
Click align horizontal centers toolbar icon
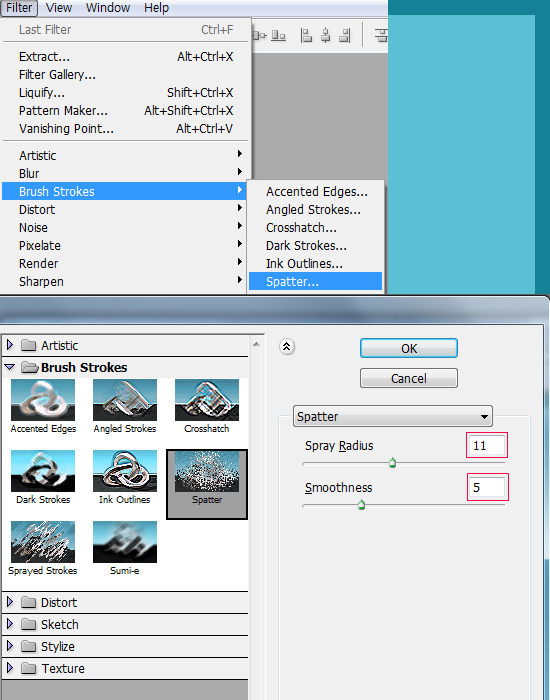click(x=325, y=35)
